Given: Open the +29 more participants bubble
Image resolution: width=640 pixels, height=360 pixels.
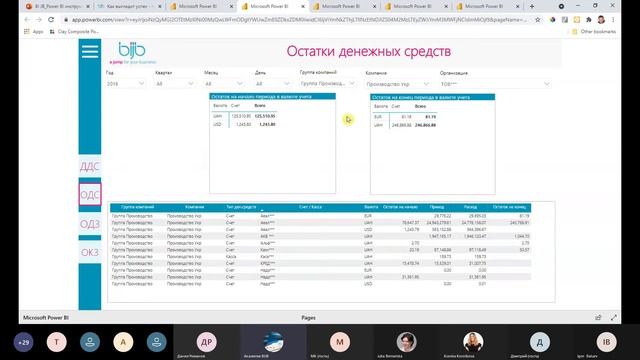Looking at the screenshot, I should (x=24, y=342).
